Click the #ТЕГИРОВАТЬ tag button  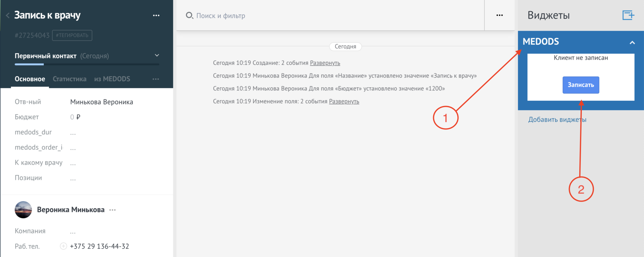(x=72, y=35)
